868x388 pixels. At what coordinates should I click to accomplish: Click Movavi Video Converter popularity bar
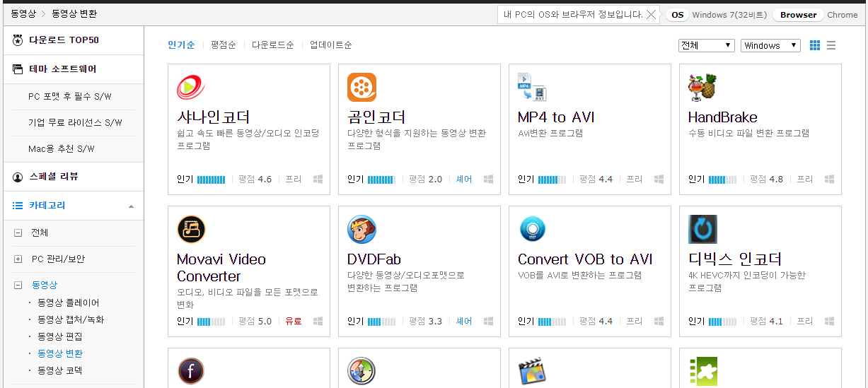click(211, 322)
